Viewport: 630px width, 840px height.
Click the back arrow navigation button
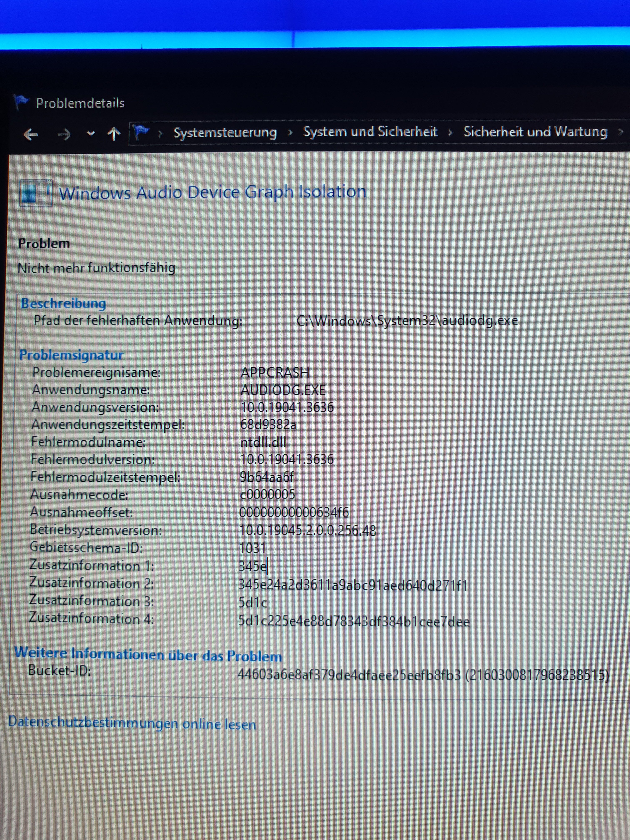31,135
